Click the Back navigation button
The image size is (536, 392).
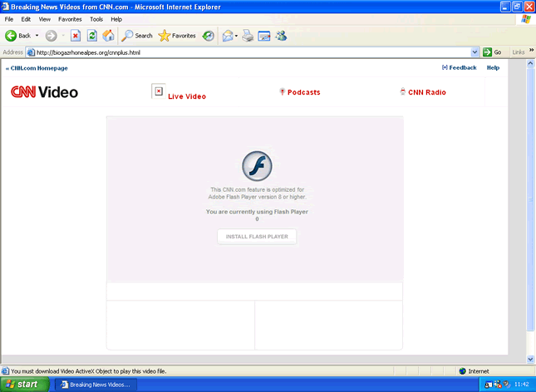click(x=18, y=36)
